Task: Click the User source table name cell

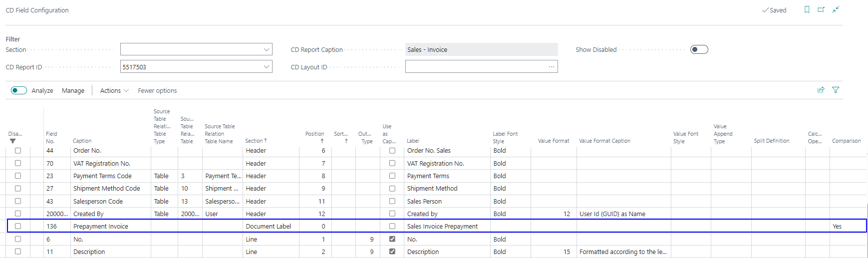Action: [x=212, y=214]
